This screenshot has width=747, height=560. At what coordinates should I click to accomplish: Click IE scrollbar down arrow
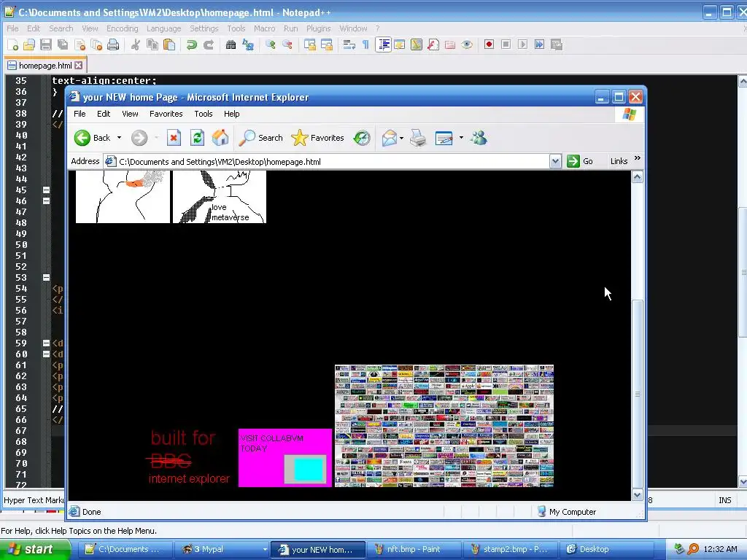click(638, 495)
